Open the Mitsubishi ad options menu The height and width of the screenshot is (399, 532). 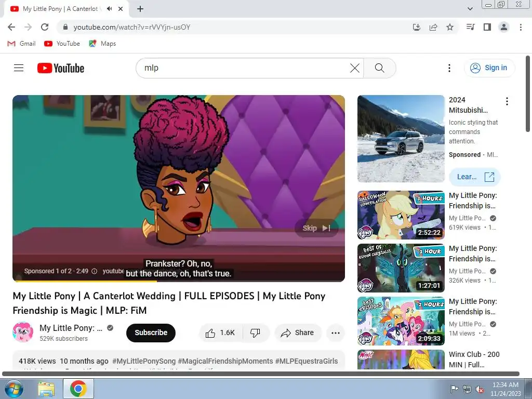[507, 101]
